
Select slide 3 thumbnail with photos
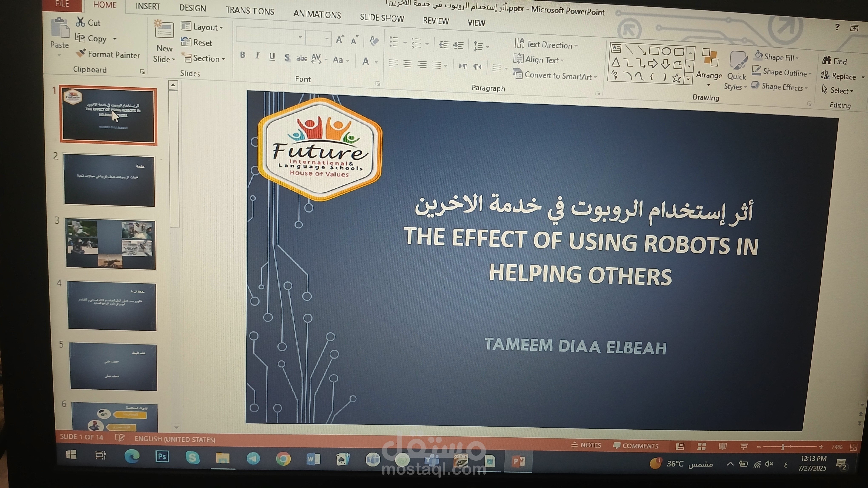(x=111, y=244)
